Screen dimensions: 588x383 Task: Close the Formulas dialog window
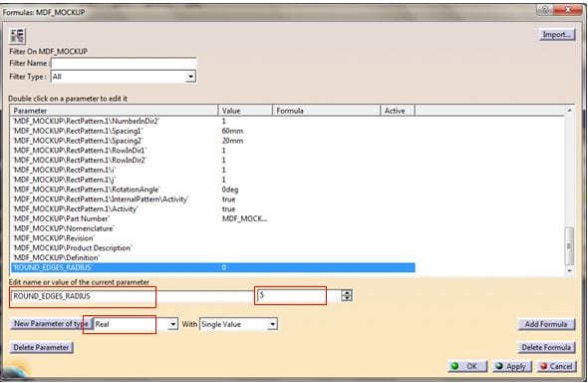point(567,11)
